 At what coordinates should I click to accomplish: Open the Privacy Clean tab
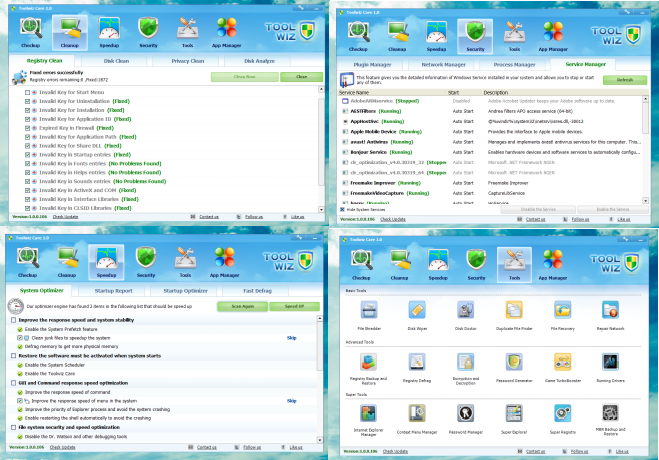pyautogui.click(x=187, y=61)
